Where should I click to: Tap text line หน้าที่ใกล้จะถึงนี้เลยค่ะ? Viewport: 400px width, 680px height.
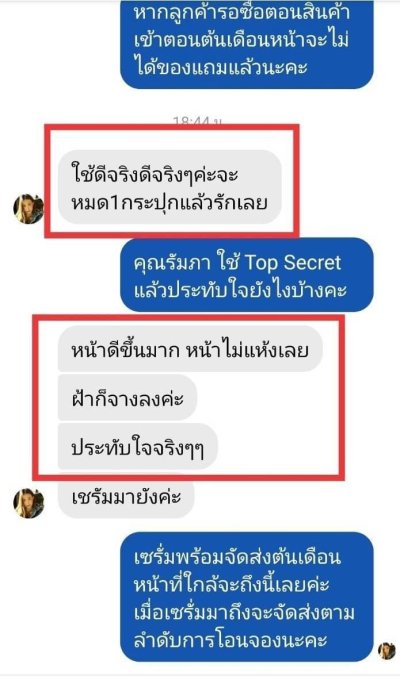click(x=232, y=585)
